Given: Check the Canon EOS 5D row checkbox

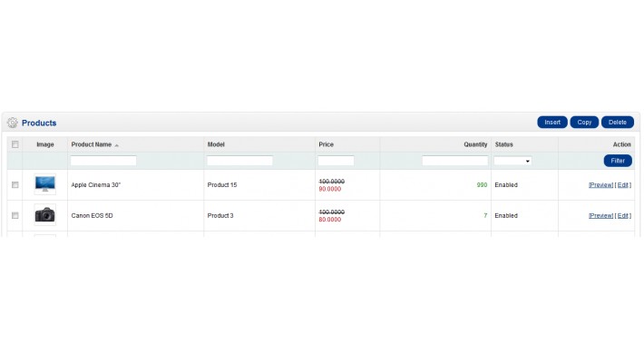Looking at the screenshot, I should tap(15, 215).
